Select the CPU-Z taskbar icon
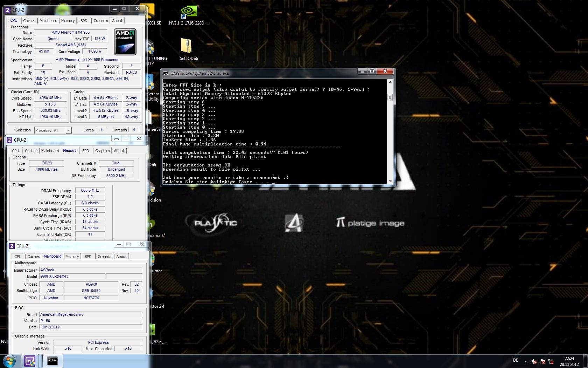 click(30, 361)
